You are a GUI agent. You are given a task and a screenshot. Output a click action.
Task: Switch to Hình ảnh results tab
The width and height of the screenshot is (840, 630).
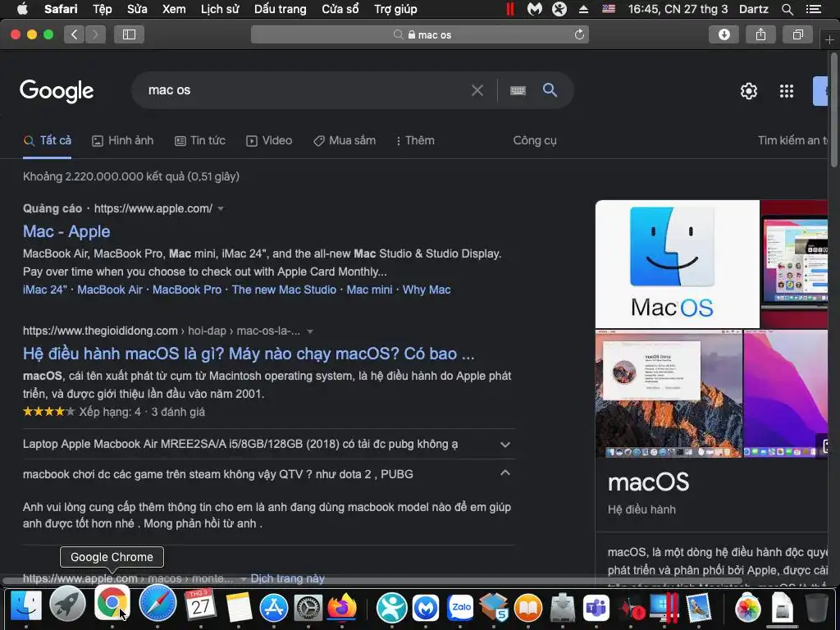[x=123, y=140]
